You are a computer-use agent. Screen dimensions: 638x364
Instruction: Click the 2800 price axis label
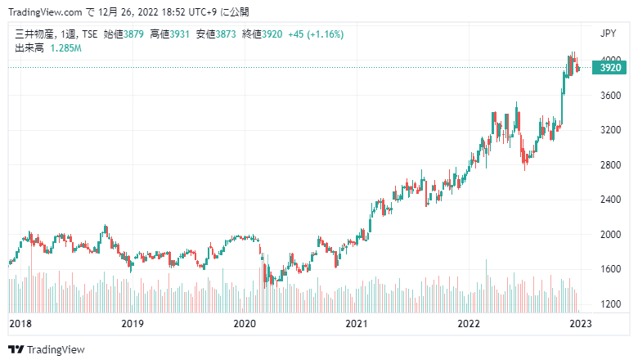(611, 165)
